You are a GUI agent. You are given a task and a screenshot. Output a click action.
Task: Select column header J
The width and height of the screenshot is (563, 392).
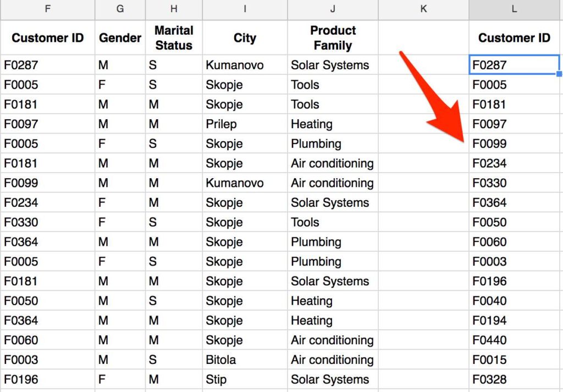click(332, 9)
